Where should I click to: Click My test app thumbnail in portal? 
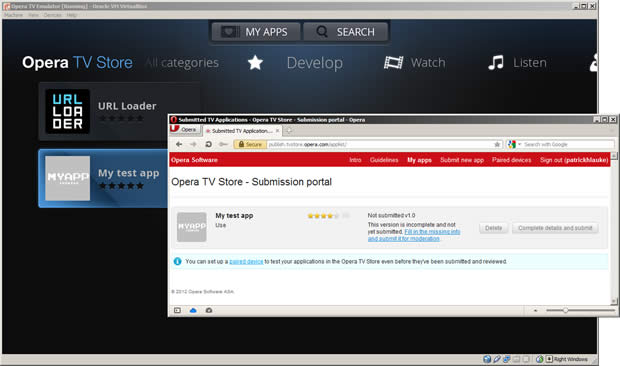click(x=192, y=227)
